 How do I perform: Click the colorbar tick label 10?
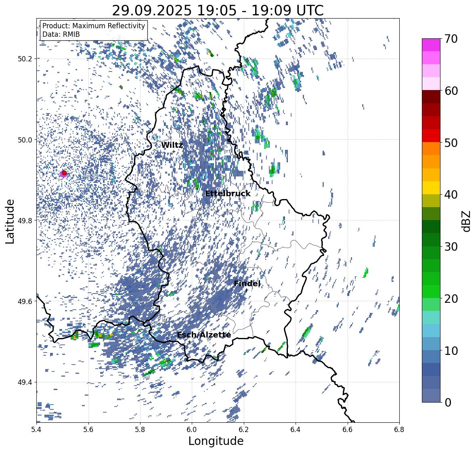(x=451, y=350)
